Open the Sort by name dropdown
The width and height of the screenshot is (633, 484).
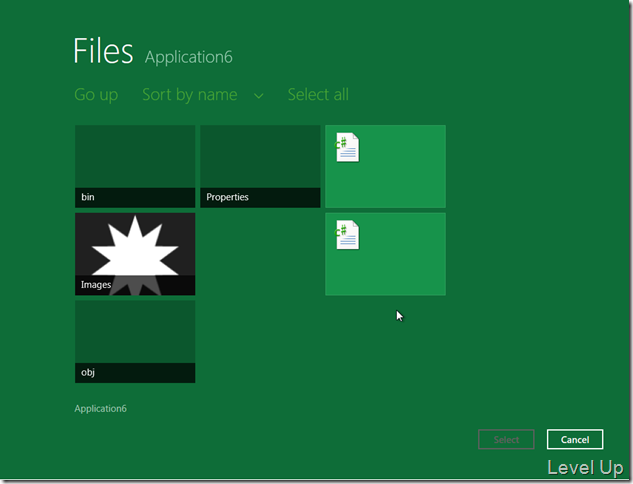190,95
